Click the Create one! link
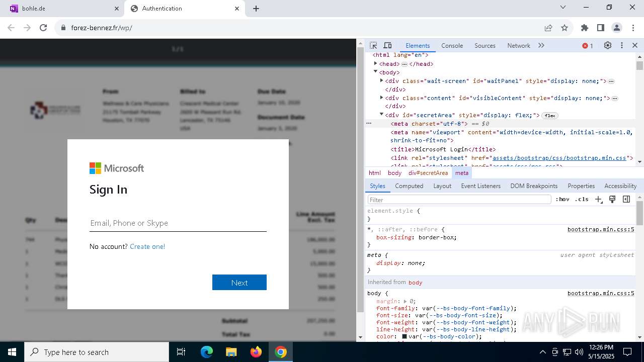644x362 pixels. pyautogui.click(x=147, y=246)
